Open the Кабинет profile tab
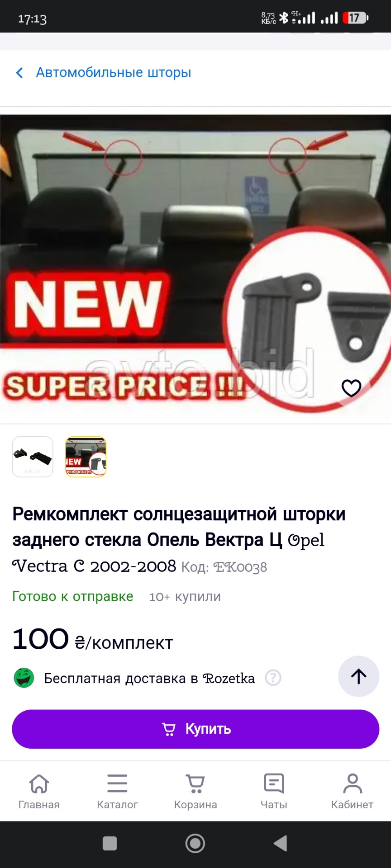 (x=352, y=791)
